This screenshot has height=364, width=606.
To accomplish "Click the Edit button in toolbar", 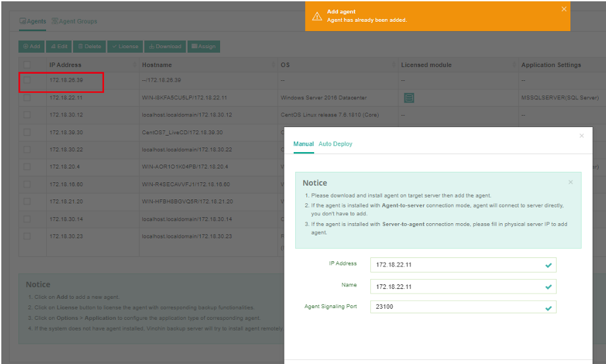I will (59, 46).
